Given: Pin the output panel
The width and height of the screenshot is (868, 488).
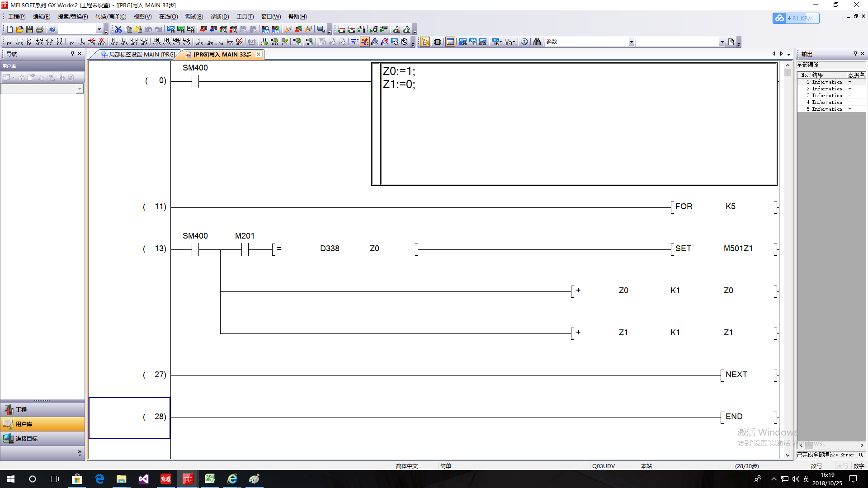Looking at the screenshot, I should point(855,54).
